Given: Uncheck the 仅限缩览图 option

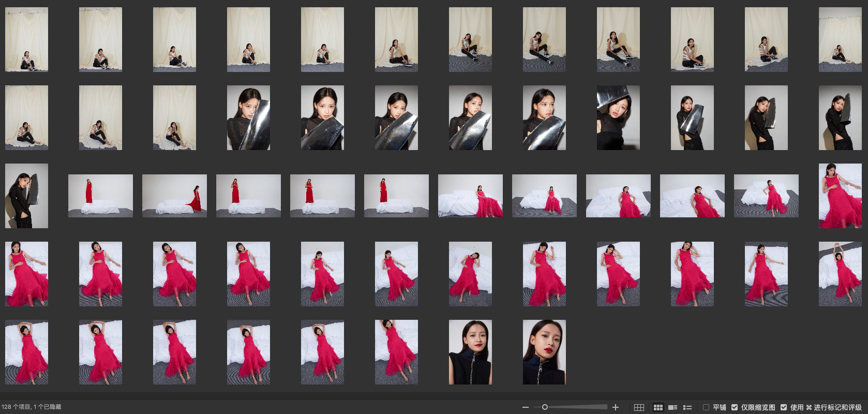Looking at the screenshot, I should (735, 407).
